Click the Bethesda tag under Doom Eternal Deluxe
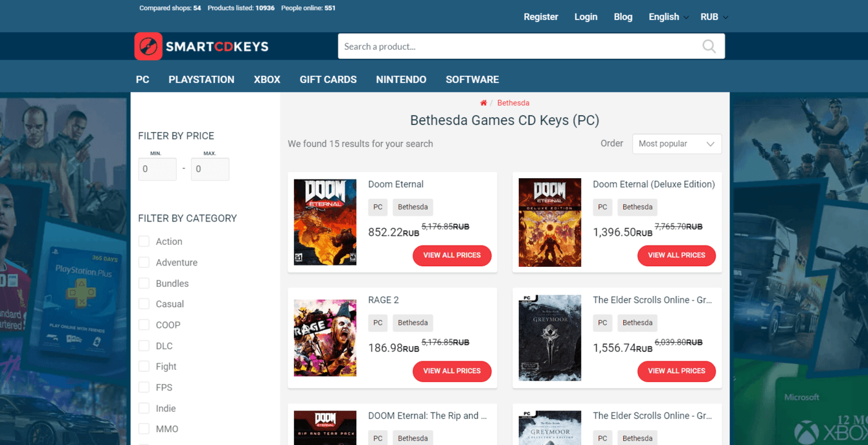868x445 pixels. (637, 207)
